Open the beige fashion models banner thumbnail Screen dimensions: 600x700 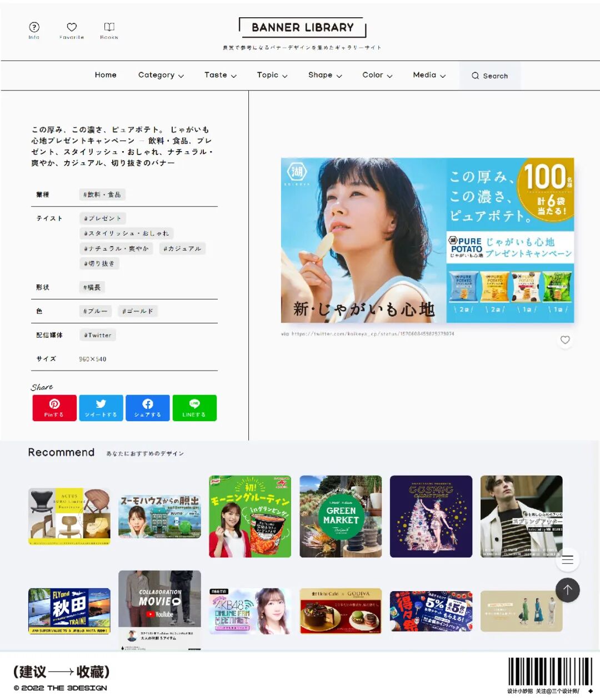[x=521, y=611]
